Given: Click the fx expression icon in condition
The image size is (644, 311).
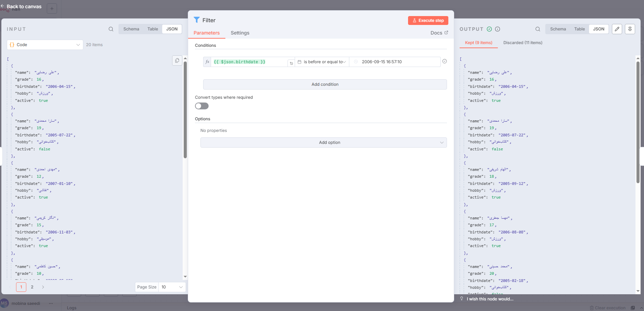Looking at the screenshot, I should (207, 62).
